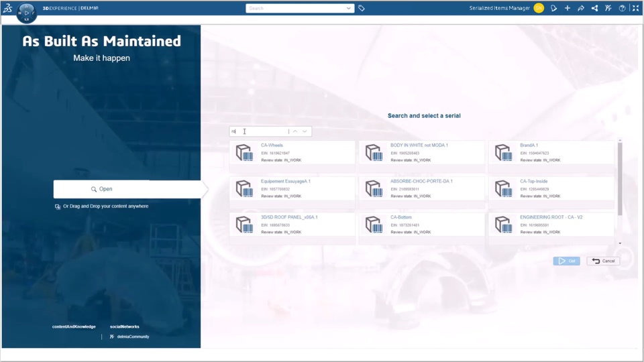Go to previous search result arrow
Screen dimensions: 644x362
[x=295, y=131]
